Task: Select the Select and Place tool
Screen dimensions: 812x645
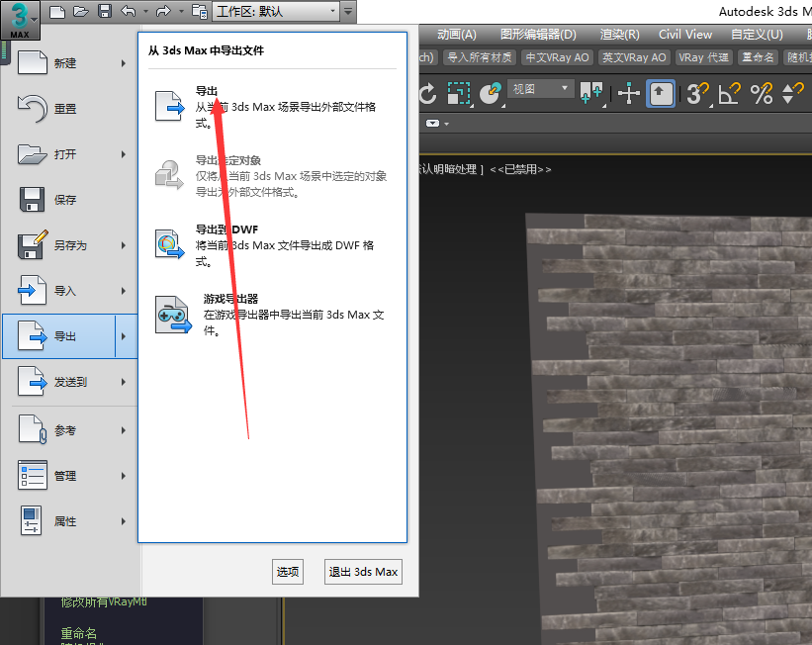Action: pos(491,94)
